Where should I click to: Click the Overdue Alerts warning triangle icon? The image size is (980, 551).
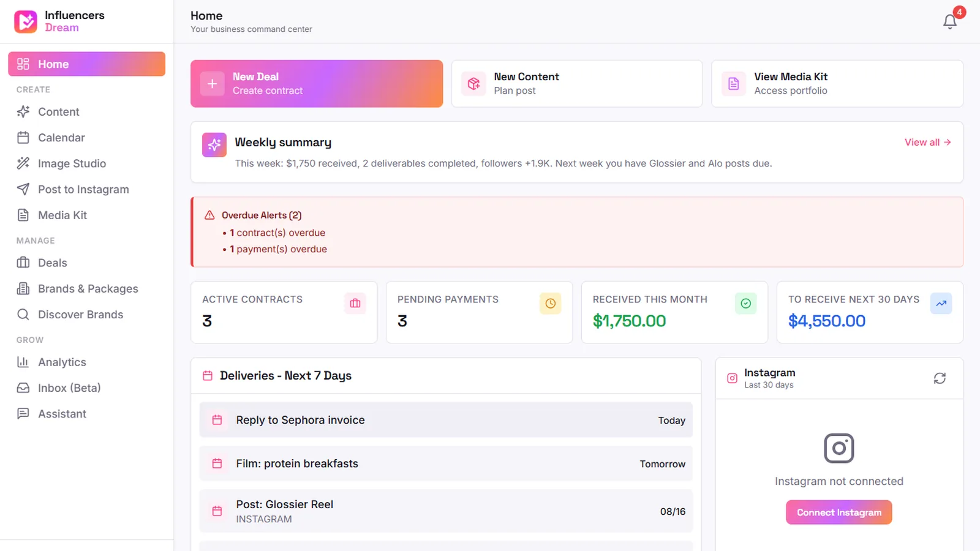click(209, 215)
